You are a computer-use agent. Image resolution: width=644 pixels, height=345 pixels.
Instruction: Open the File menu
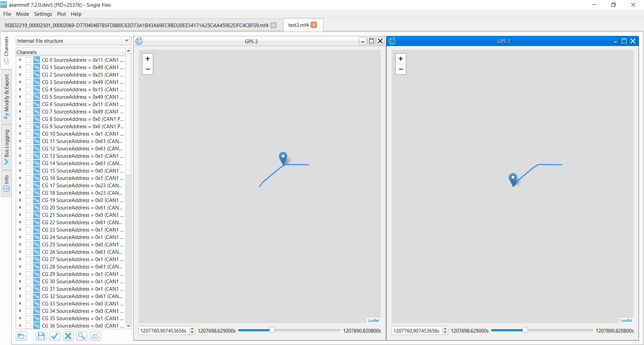tap(7, 14)
